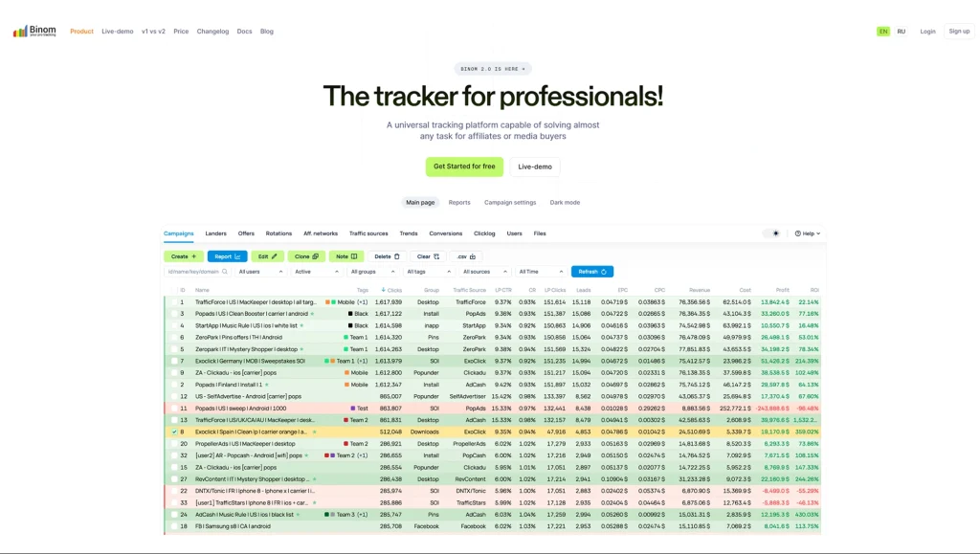Image resolution: width=980 pixels, height=554 pixels.
Task: Click the chart icon on Report button
Action: click(237, 256)
